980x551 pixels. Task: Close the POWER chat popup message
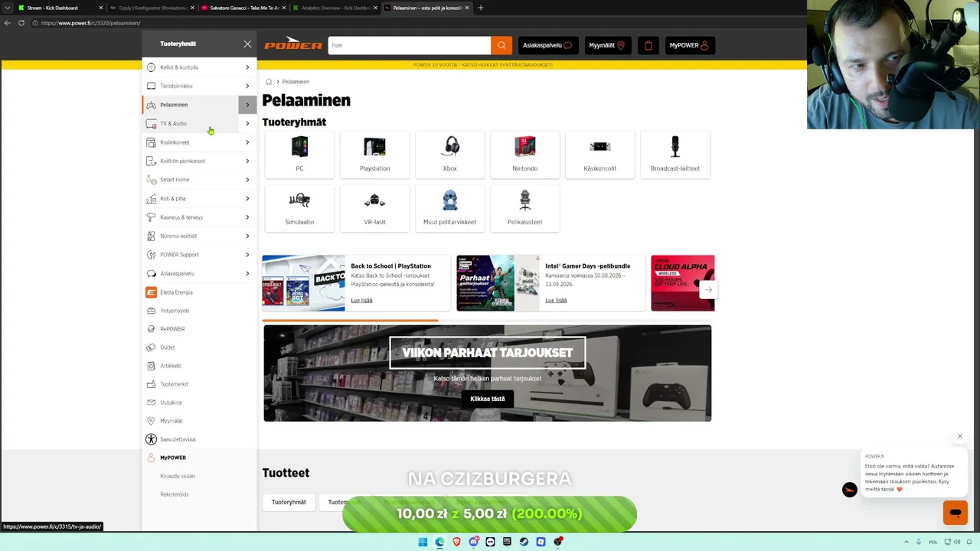(x=959, y=436)
